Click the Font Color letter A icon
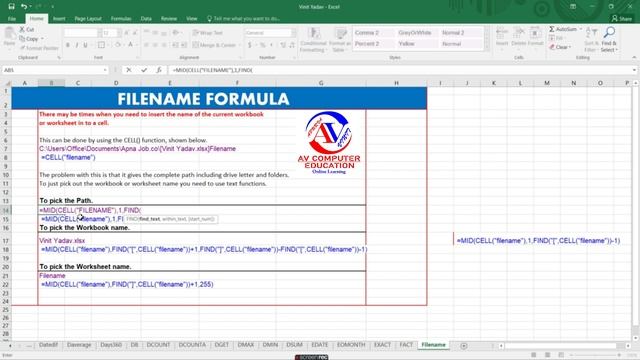The width and height of the screenshot is (640, 360). (130, 45)
